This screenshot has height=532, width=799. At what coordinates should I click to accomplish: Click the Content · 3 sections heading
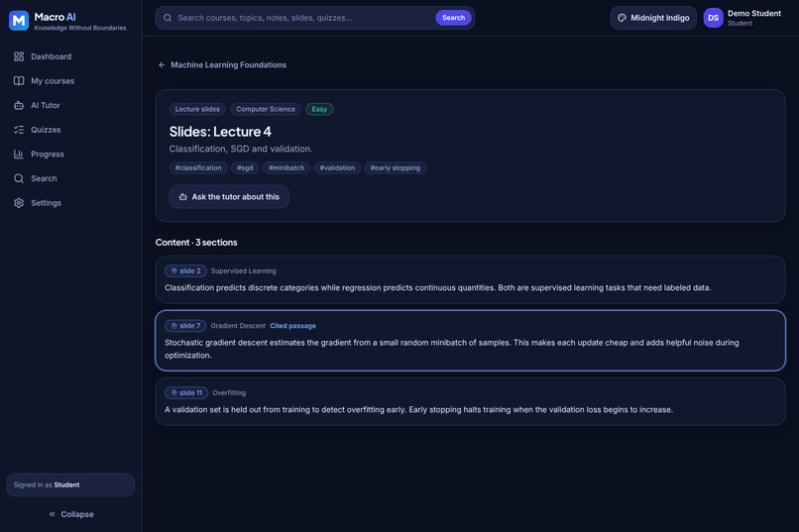(196, 243)
